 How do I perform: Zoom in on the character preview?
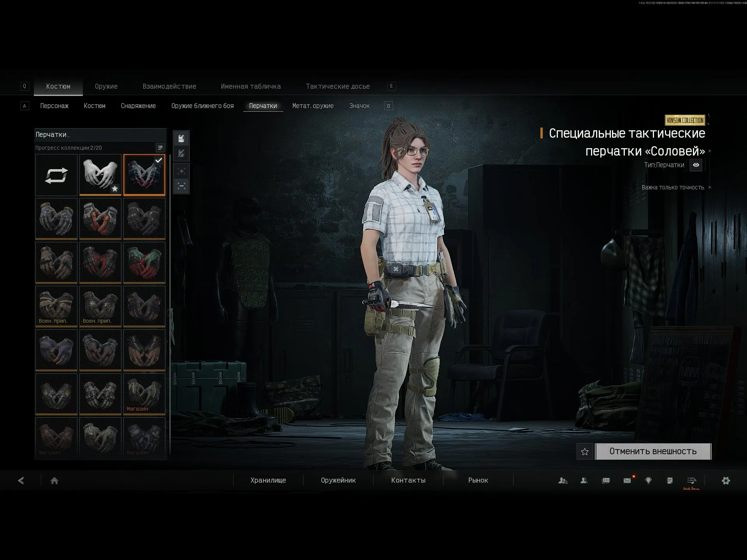(x=181, y=171)
